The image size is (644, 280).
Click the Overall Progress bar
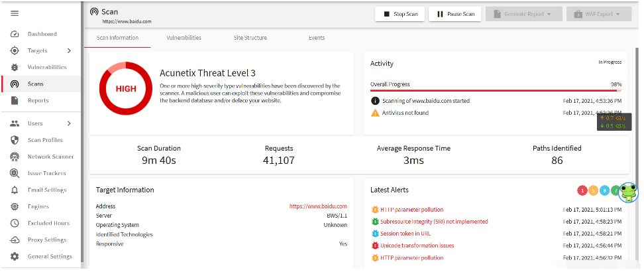[496, 90]
